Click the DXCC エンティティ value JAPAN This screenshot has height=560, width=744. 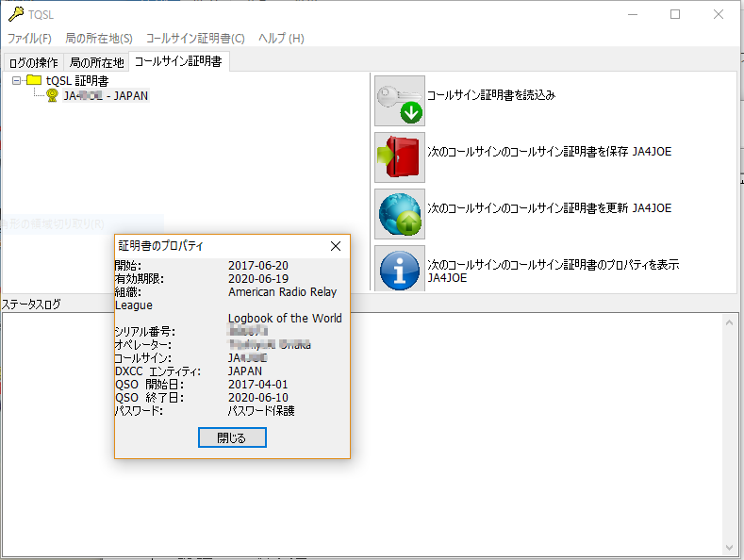click(x=245, y=371)
